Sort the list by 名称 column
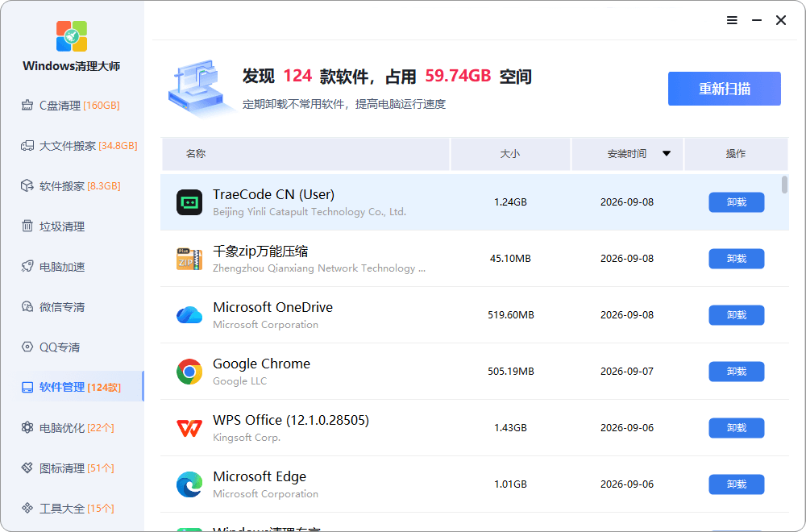806x532 pixels. (305, 154)
